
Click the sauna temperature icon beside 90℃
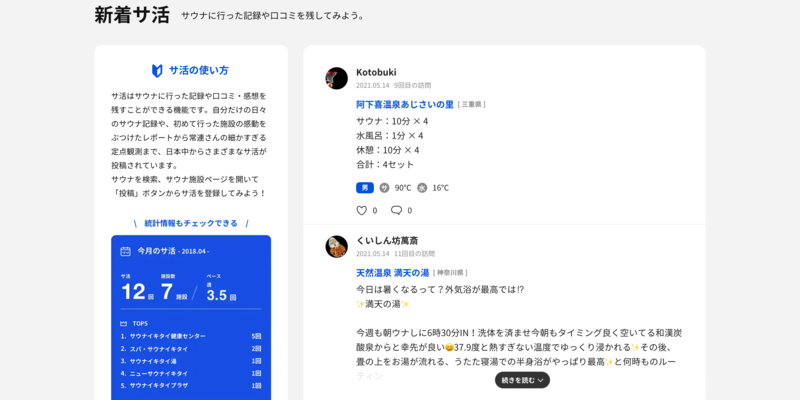click(x=384, y=188)
